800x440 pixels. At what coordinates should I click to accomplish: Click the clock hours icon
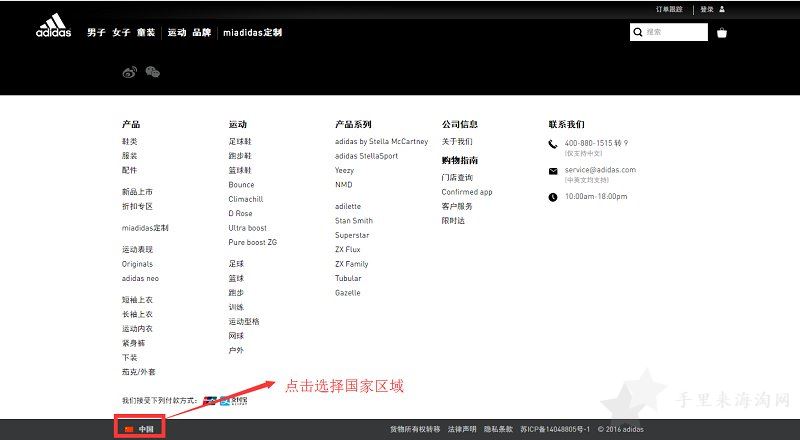tap(553, 197)
